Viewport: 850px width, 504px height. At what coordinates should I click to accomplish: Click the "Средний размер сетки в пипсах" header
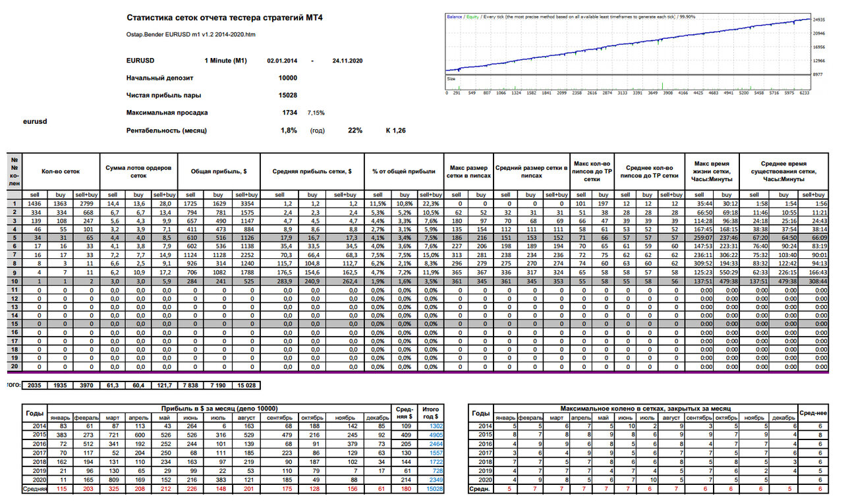pos(531,171)
